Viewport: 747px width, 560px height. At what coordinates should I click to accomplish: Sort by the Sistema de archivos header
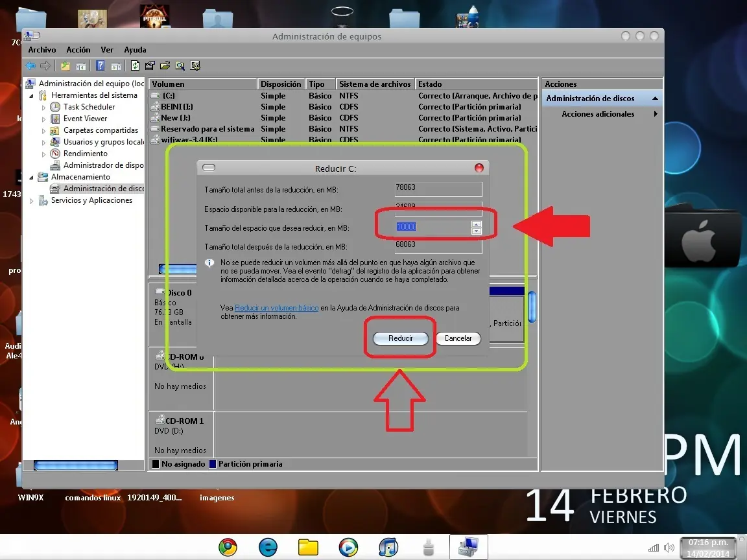375,84
